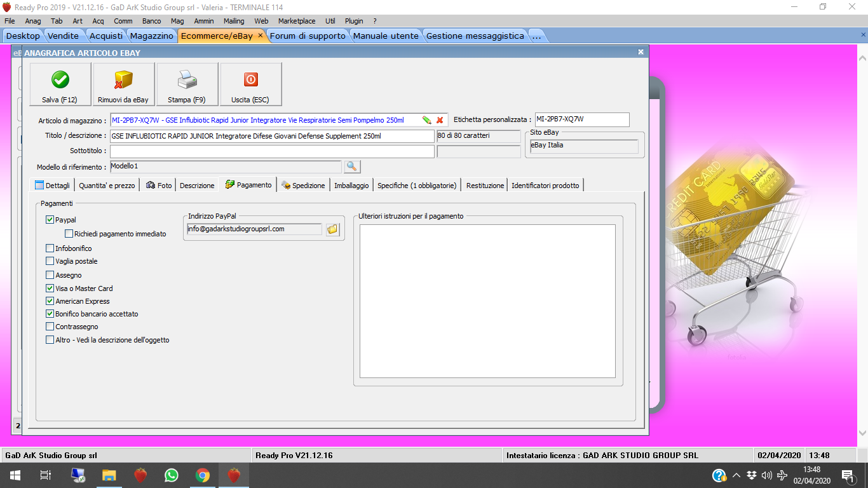Open the Plugin menu

coord(355,21)
